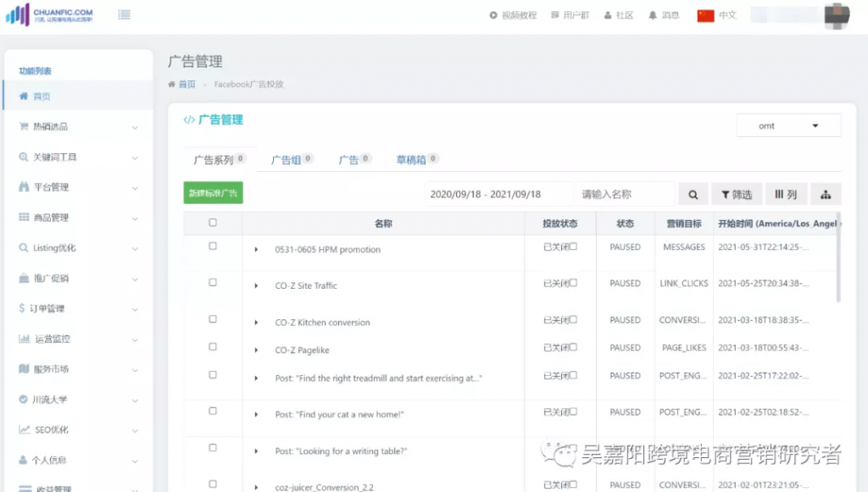Click the operations monitoring chart icon
The width and height of the screenshot is (868, 492).
point(24,339)
